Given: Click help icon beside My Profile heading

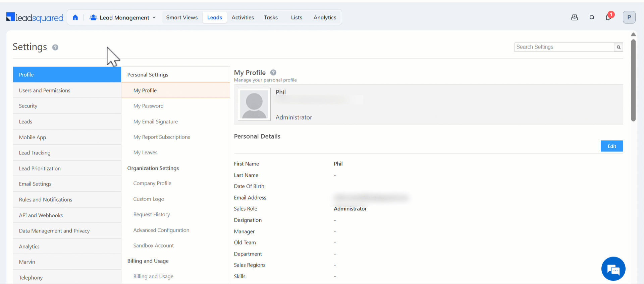Looking at the screenshot, I should 273,72.
